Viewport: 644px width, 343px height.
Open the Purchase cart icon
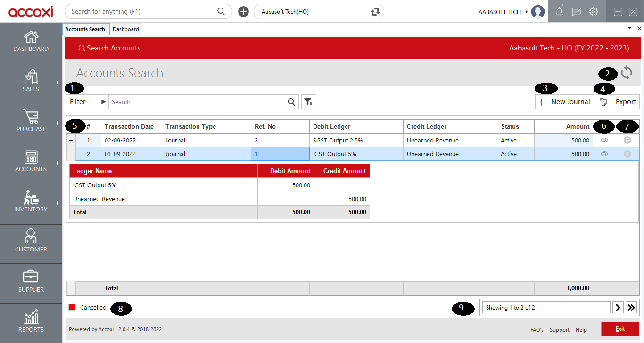click(x=31, y=117)
